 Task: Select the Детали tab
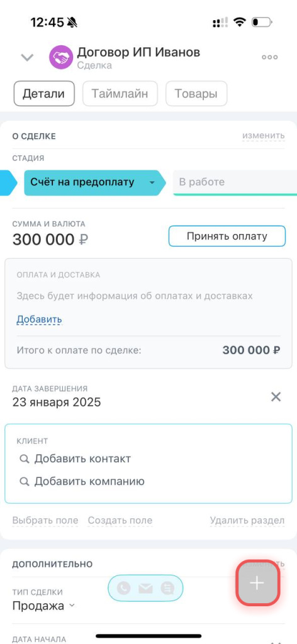coord(44,94)
